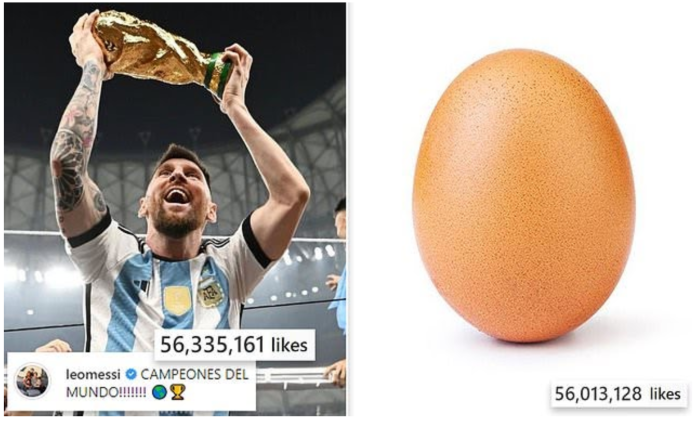Click the white caption box background
Viewport: 696px width, 437px height.
(131, 382)
